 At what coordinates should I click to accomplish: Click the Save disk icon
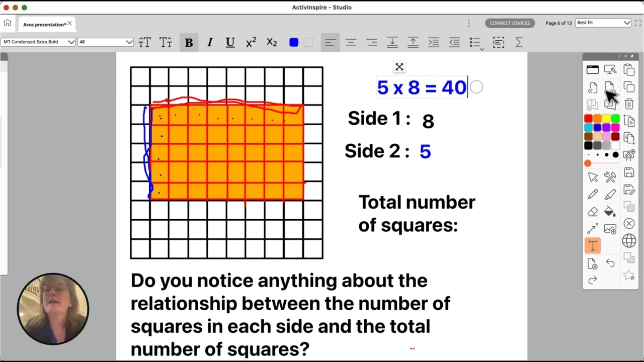[629, 172]
